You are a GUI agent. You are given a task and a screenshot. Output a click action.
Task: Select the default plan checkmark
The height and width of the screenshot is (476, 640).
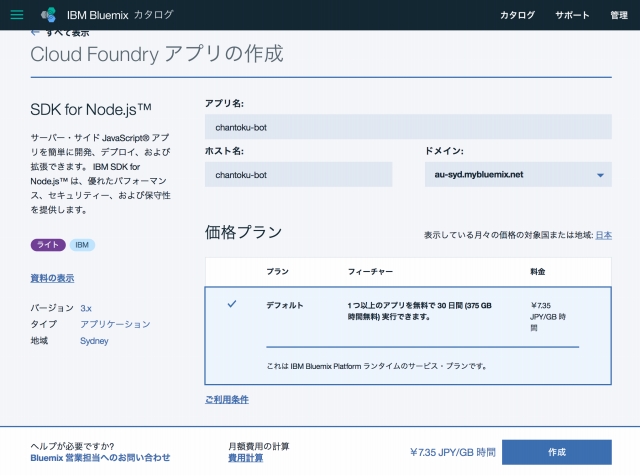[x=232, y=304]
